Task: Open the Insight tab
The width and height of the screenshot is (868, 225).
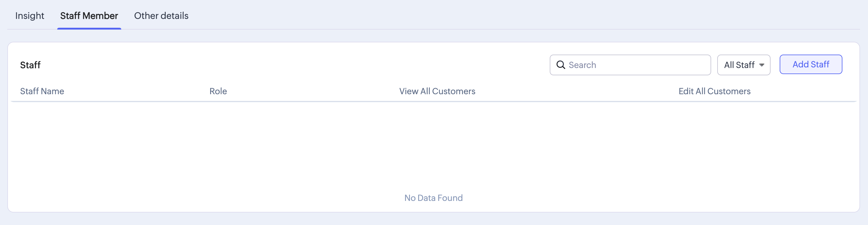Action: 30,16
